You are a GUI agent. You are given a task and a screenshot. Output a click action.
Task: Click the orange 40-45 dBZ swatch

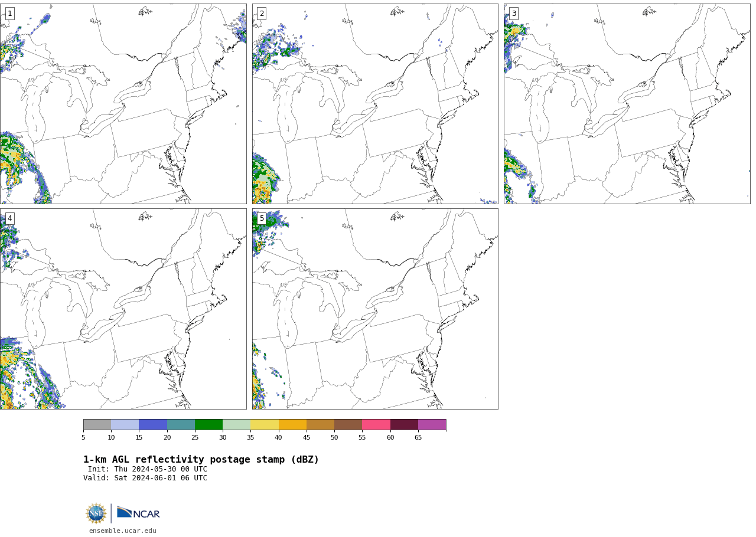pos(292,425)
